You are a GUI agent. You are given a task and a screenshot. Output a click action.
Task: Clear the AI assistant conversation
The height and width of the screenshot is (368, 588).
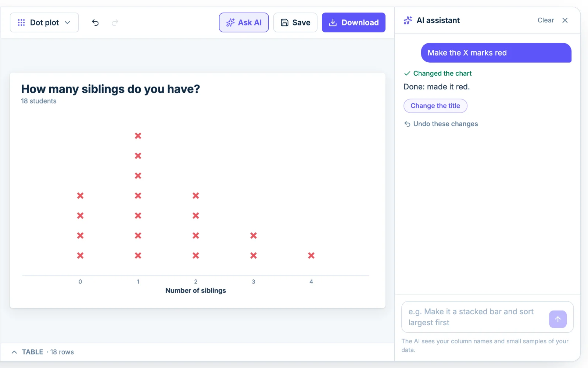(545, 20)
